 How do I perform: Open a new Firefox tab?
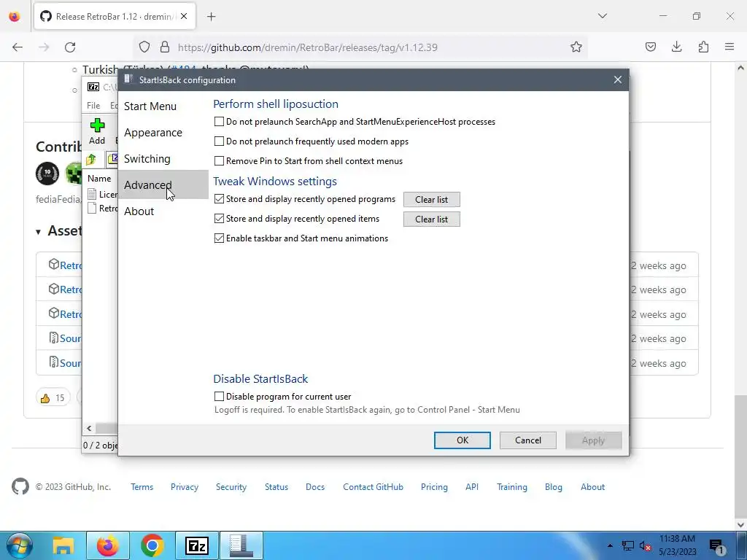pos(212,17)
